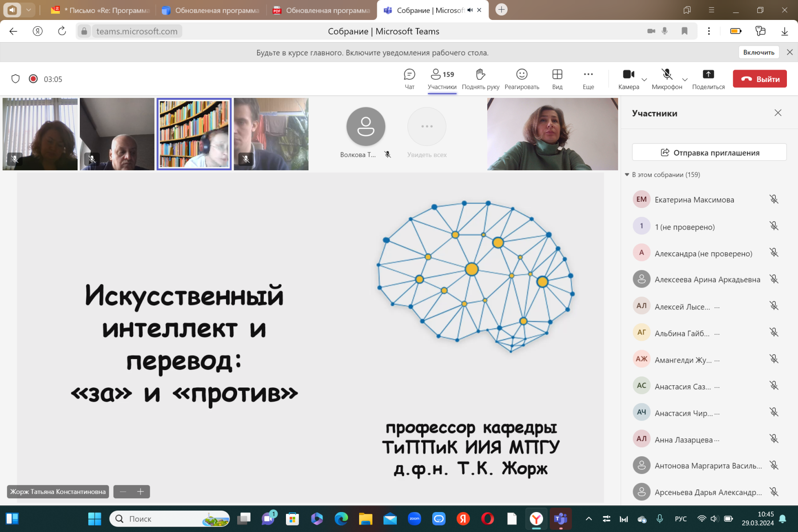Bookmark the page in address bar
Image resolution: width=798 pixels, height=532 pixels.
[685, 31]
